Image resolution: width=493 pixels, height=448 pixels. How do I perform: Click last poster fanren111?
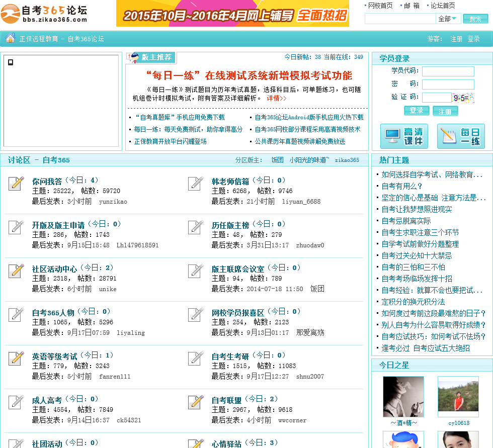click(115, 377)
